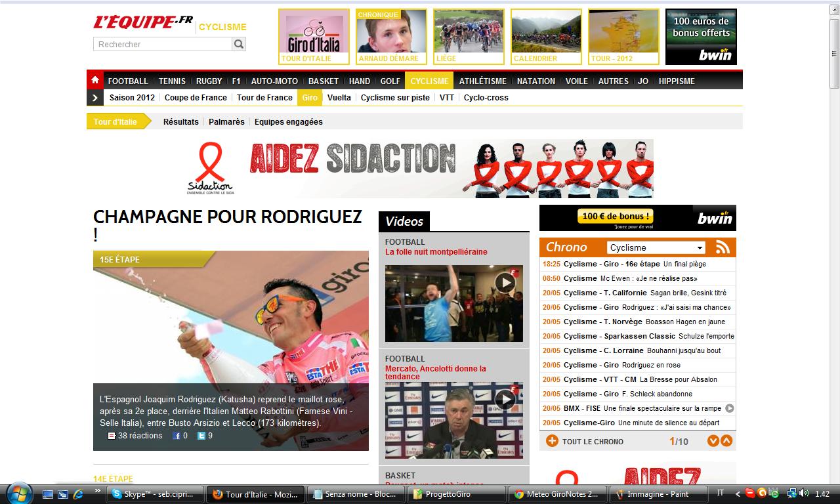Open the red home icon in navigation
The image size is (840, 504).
click(x=95, y=81)
